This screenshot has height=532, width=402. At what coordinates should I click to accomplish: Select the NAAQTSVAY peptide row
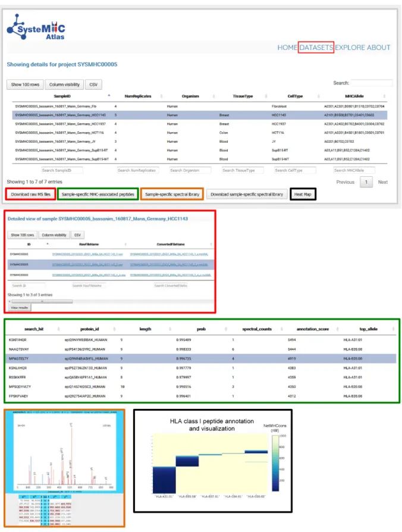point(202,349)
